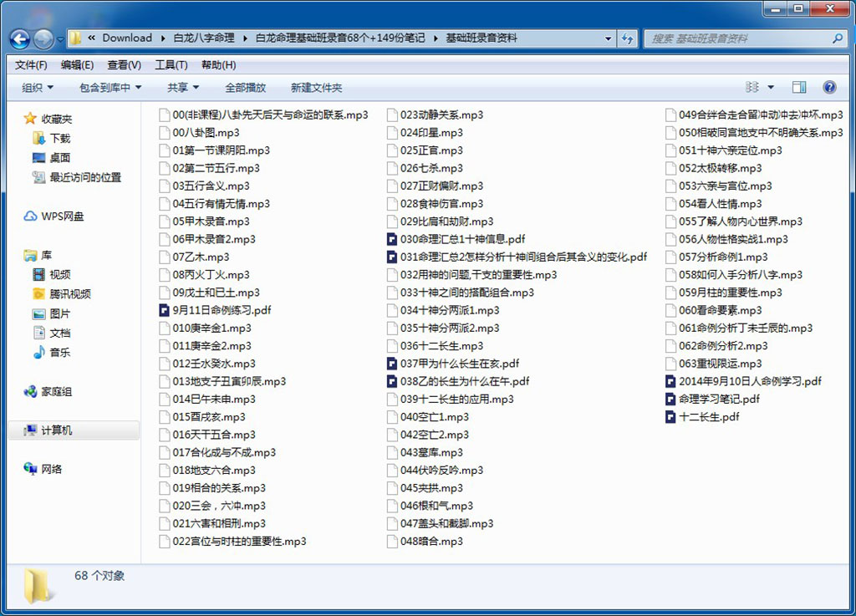Click the Back navigation arrow button
This screenshot has width=856, height=616.
tap(20, 38)
